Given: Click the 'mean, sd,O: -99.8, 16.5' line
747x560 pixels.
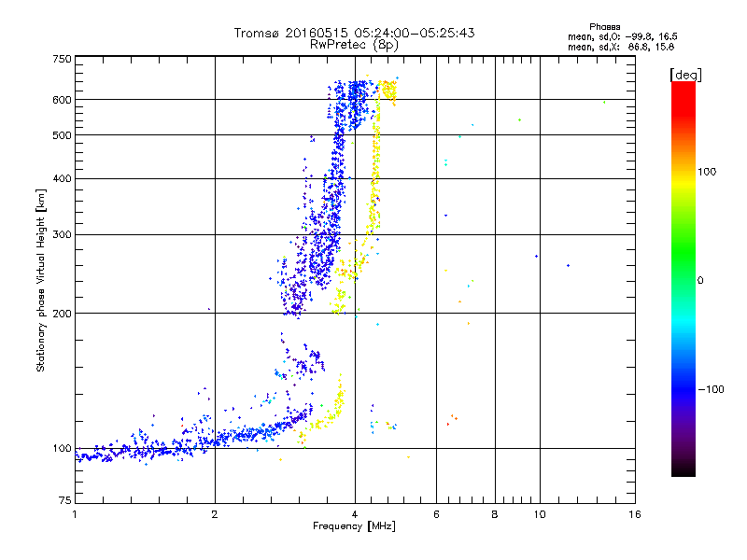Looking at the screenshot, I should [x=622, y=36].
